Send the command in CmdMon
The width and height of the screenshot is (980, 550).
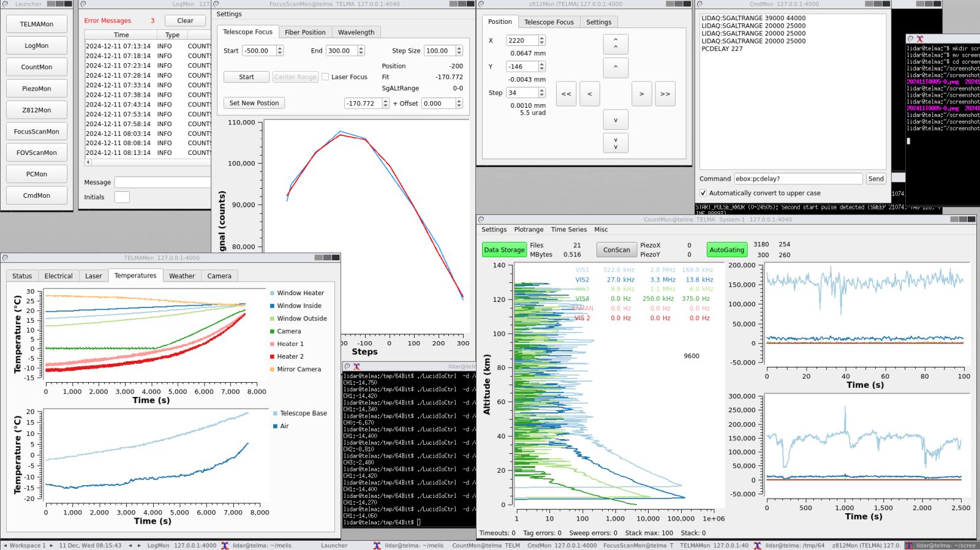(x=876, y=179)
